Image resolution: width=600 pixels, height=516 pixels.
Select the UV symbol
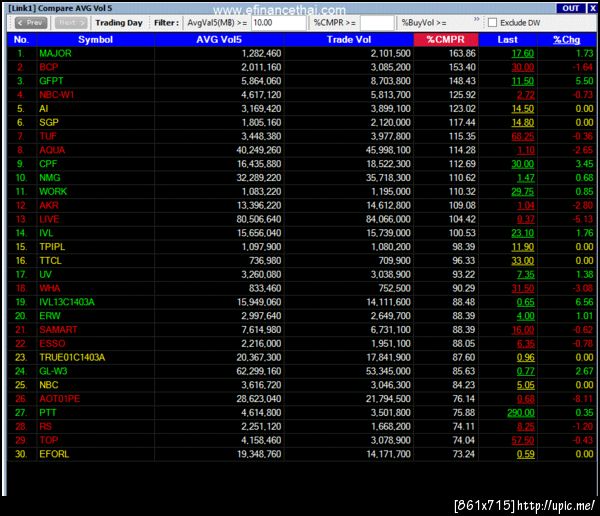tap(45, 274)
